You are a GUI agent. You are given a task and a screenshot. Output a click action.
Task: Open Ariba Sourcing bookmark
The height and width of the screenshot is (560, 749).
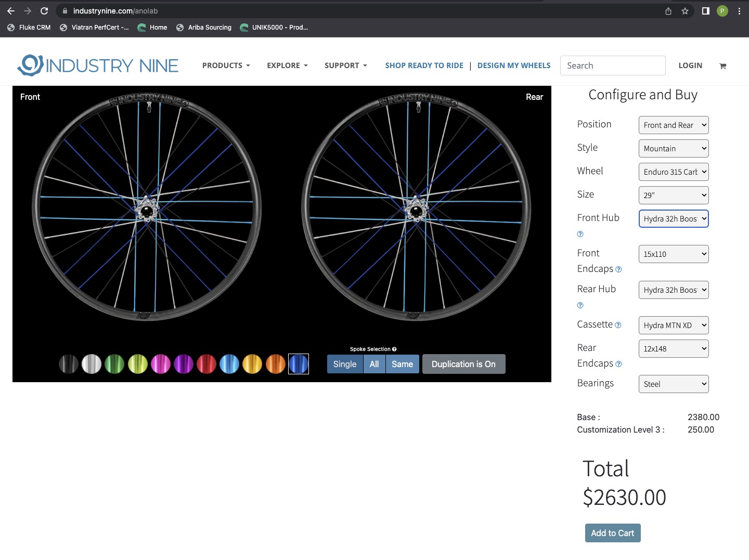click(204, 28)
